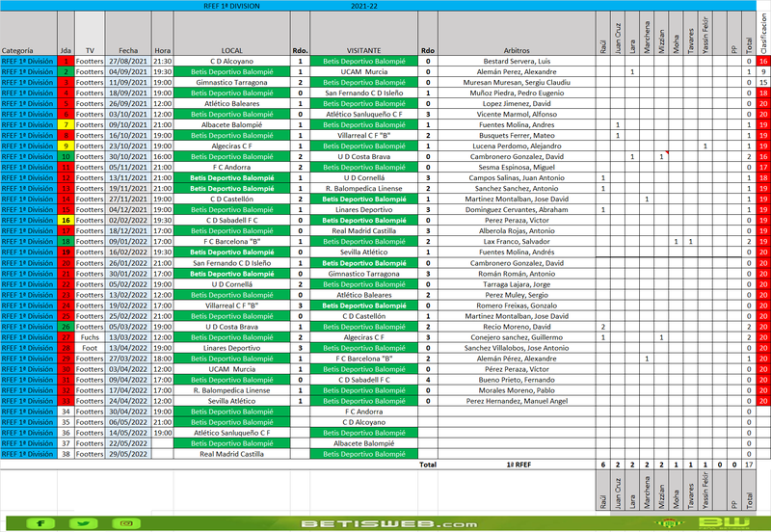
Task: Select the '1ª RFEF' totals row label
Action: coord(517,465)
